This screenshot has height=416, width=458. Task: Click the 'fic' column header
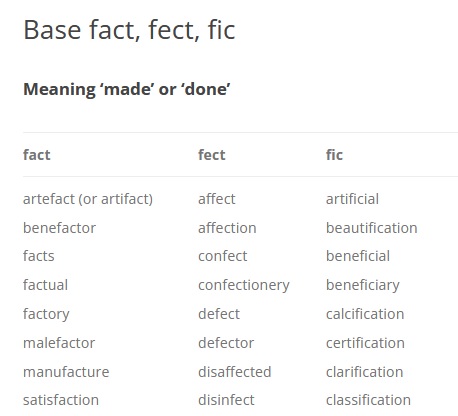[x=334, y=155]
